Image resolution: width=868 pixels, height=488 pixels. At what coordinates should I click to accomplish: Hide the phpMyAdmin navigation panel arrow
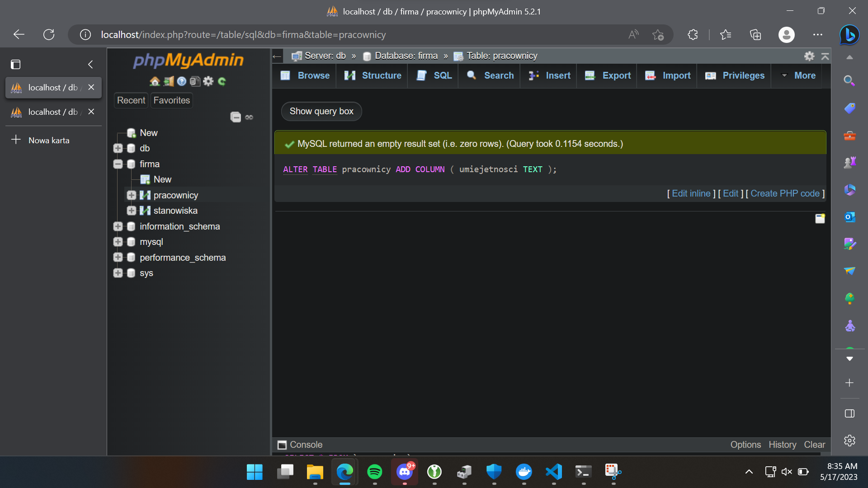click(277, 56)
